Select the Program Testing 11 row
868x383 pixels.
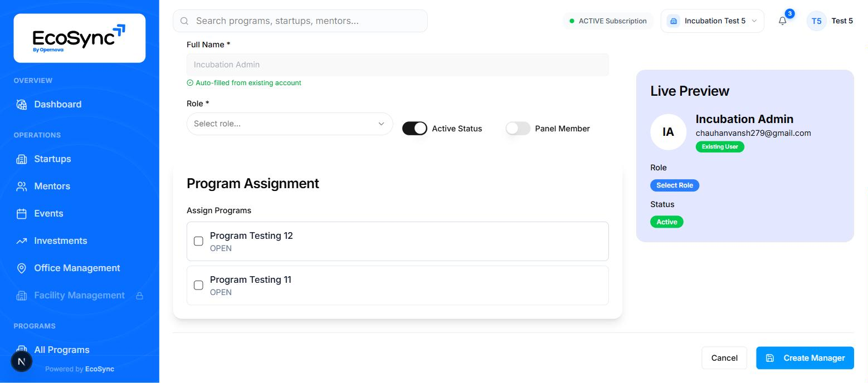click(x=398, y=286)
